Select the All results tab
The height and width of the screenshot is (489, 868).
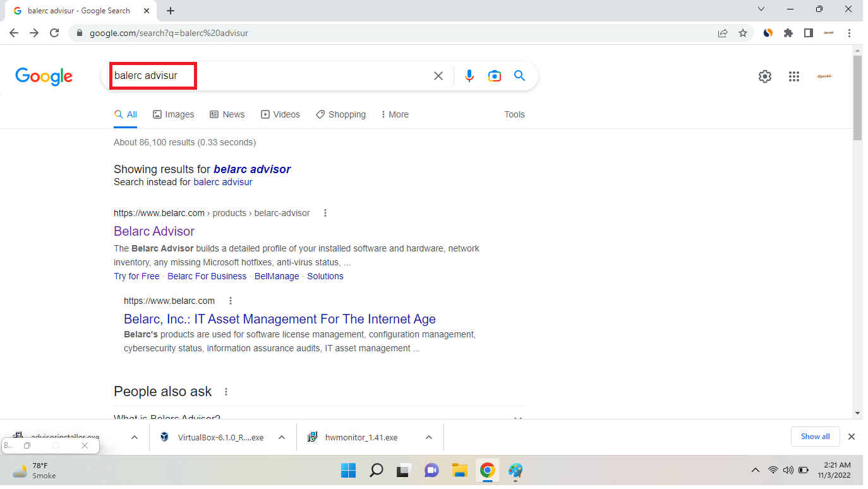[126, 114]
